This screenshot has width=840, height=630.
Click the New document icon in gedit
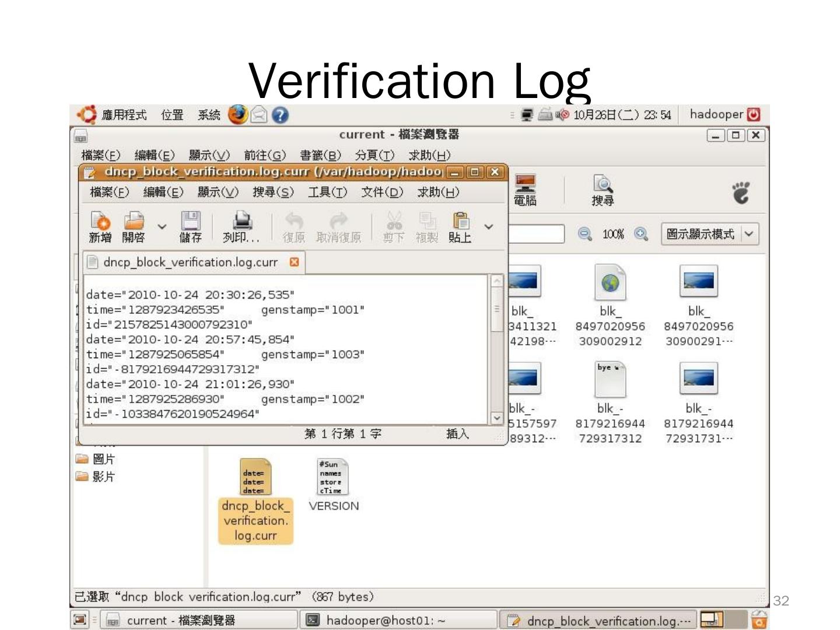100,222
